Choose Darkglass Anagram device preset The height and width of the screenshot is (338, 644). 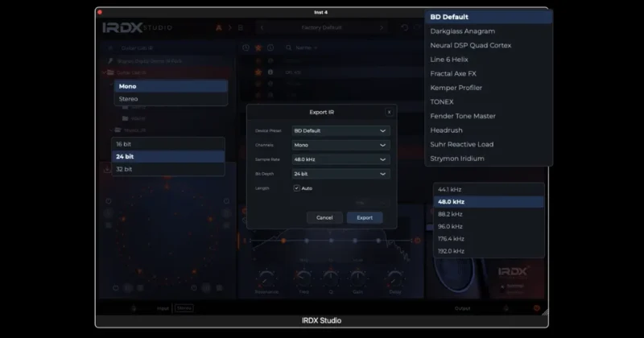tap(489, 31)
